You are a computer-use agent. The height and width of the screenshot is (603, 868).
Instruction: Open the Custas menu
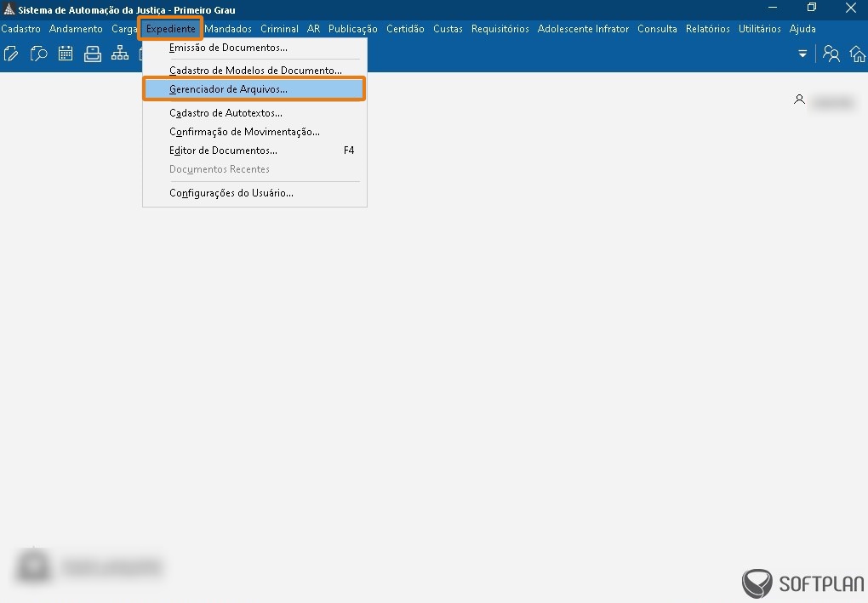(x=448, y=29)
